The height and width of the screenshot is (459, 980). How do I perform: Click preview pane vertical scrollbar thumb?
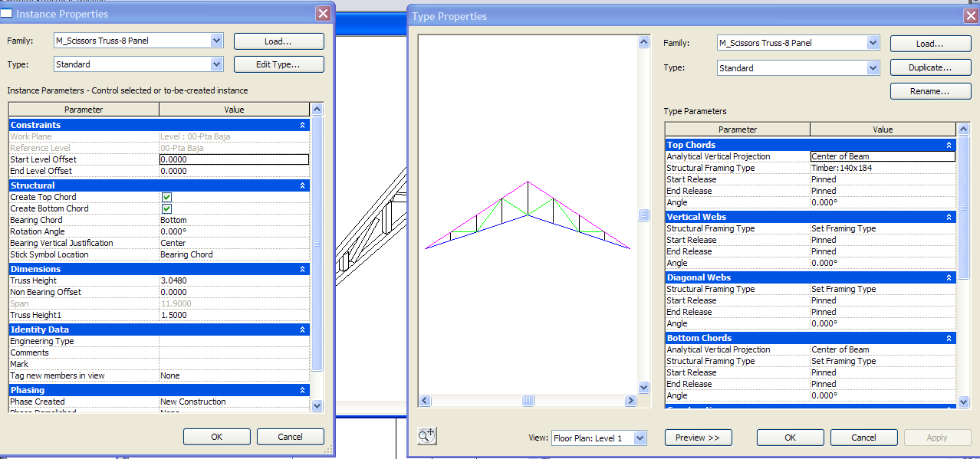click(644, 216)
